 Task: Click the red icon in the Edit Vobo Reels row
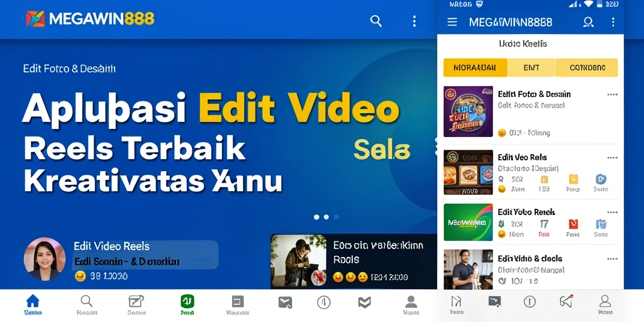[x=573, y=225]
